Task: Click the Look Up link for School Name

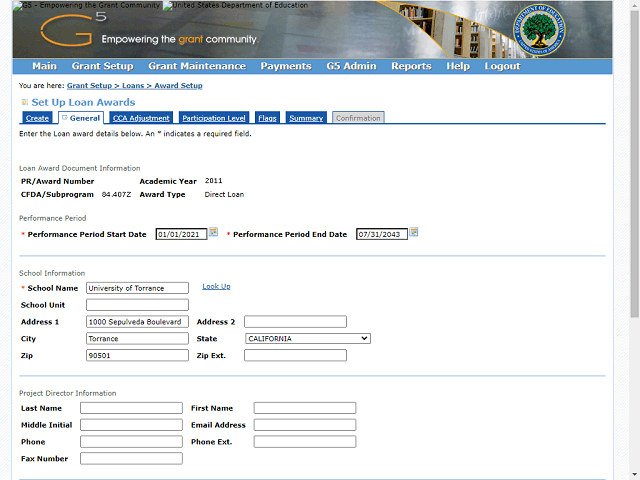Action: 216,287
